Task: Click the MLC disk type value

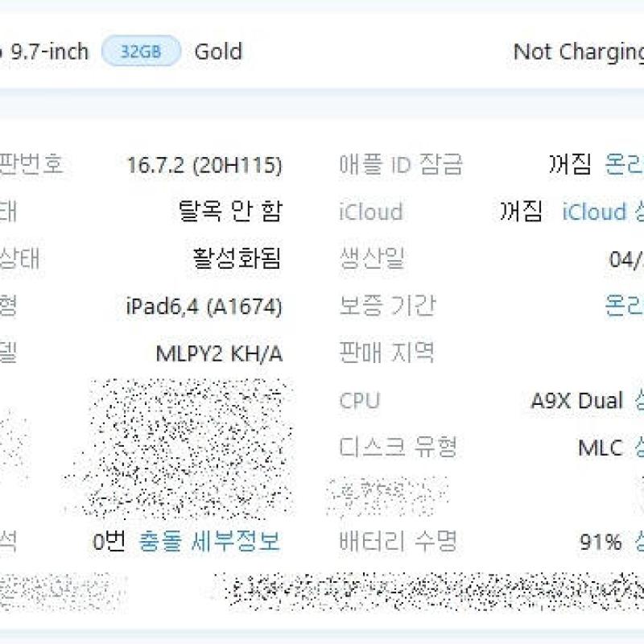Action: [601, 448]
